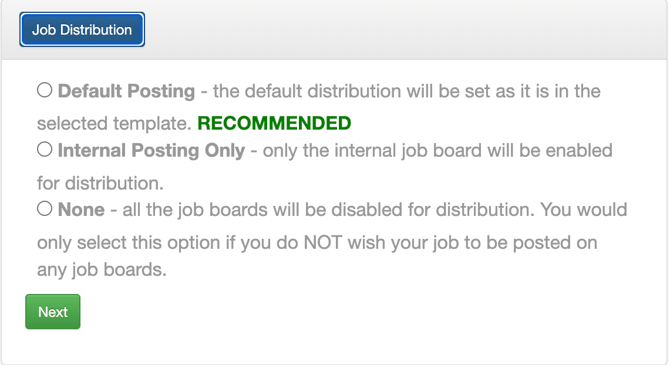Image resolution: width=670 pixels, height=365 pixels.
Task: Click the bold None label text
Action: pyautogui.click(x=81, y=210)
